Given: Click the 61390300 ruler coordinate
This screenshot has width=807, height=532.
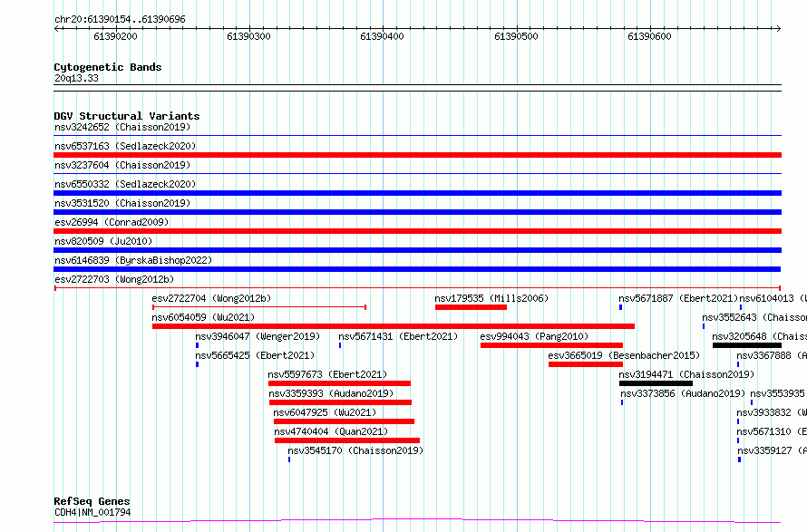Looking at the screenshot, I should 248,36.
